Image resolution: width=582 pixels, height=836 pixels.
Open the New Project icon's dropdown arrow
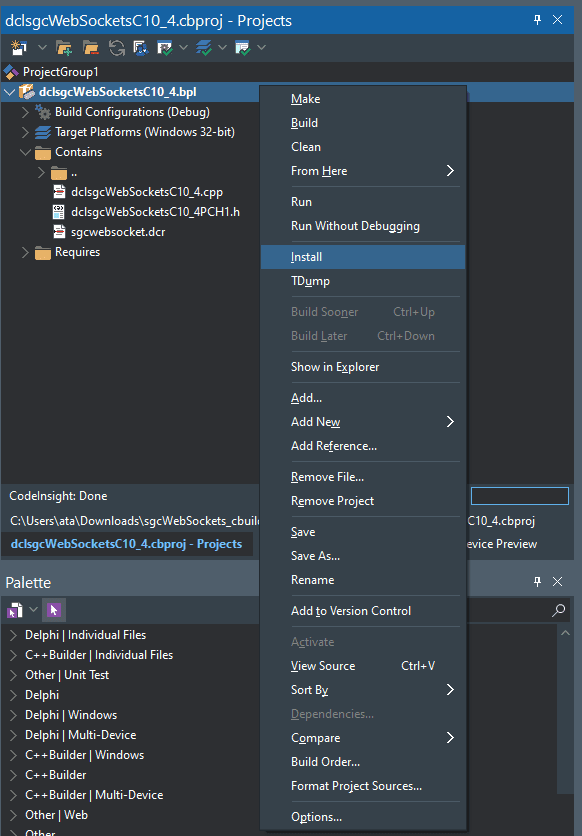coord(42,47)
